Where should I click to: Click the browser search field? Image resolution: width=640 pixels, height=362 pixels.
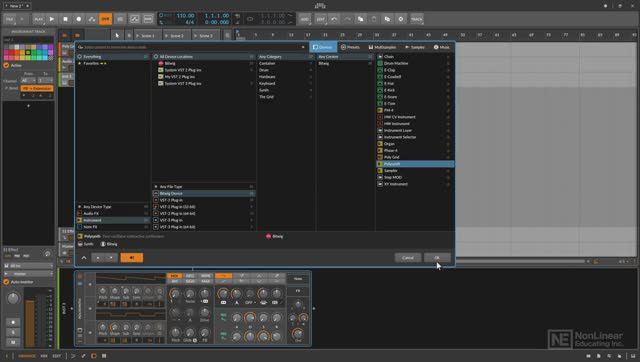pos(190,47)
